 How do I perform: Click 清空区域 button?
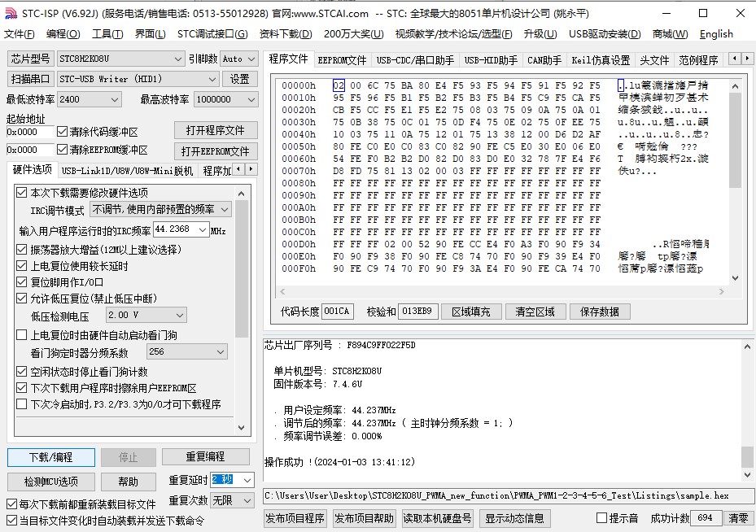coord(535,312)
